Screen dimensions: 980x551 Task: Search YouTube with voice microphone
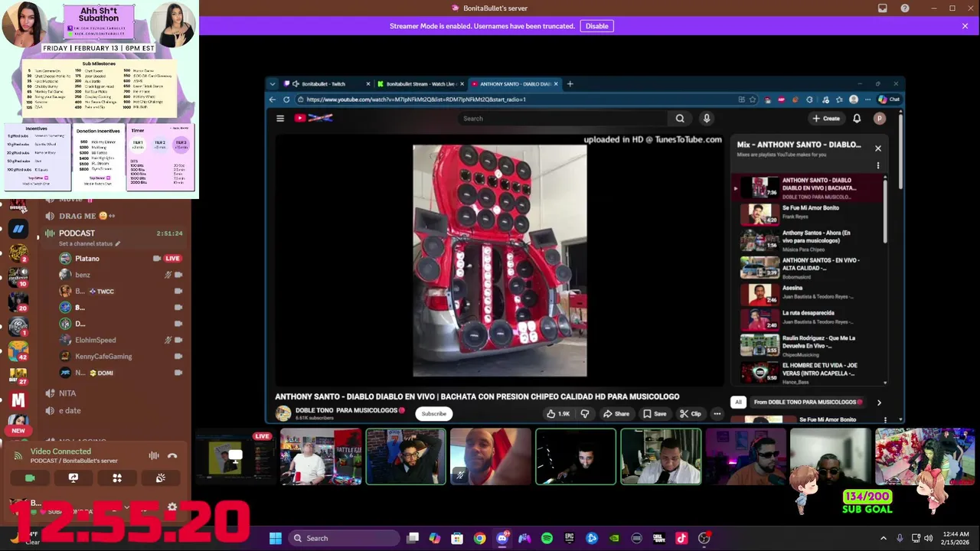[707, 119]
